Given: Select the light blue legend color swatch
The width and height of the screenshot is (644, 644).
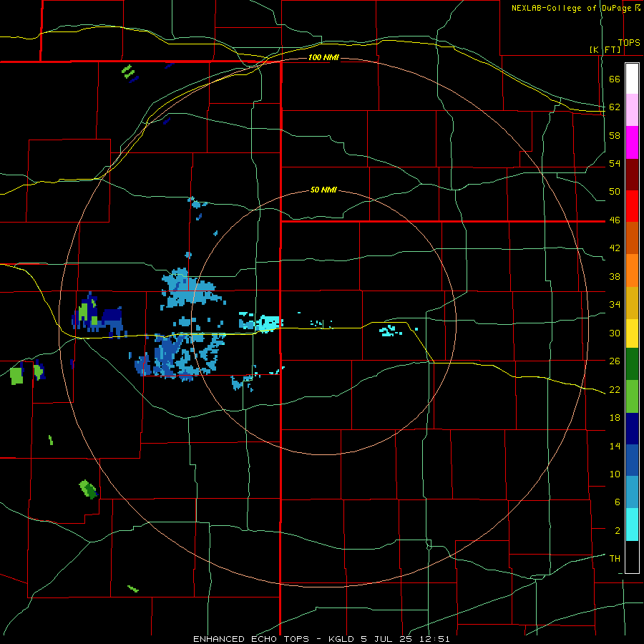Looking at the screenshot, I should [632, 492].
